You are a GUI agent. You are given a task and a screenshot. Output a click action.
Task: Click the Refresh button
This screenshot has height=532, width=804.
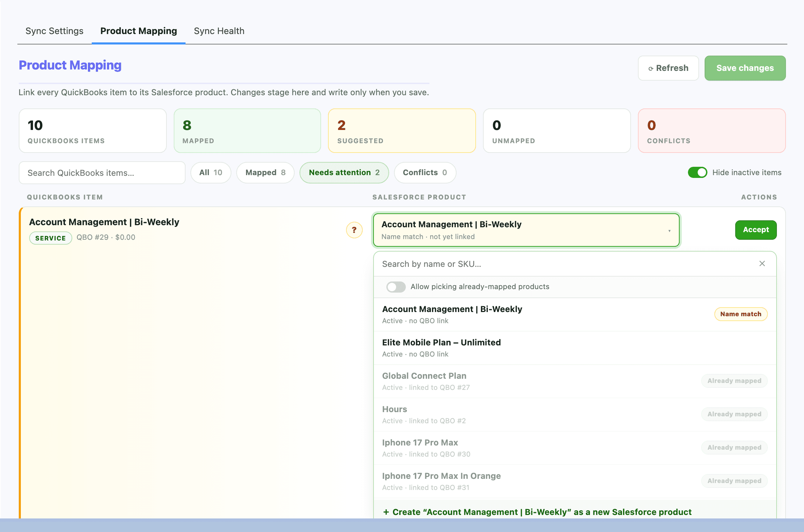668,68
